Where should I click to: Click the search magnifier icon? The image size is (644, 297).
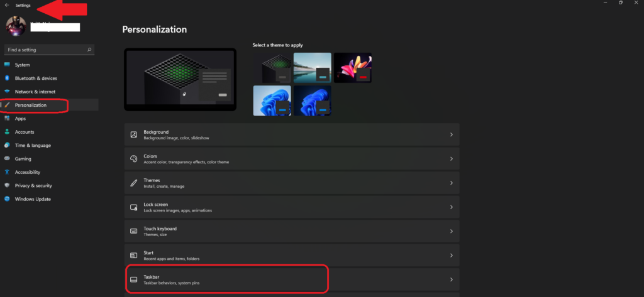(89, 50)
